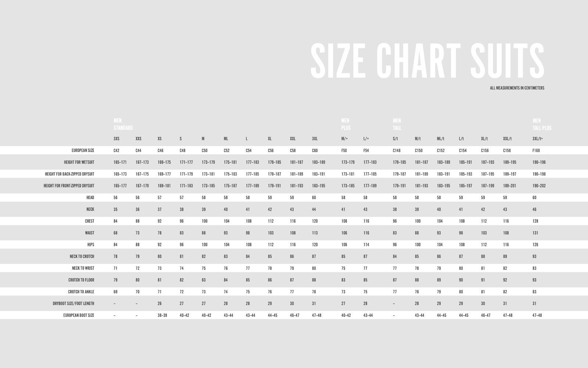Select the ALL MEASUREMENTS IN CENTIMETERS note
The width and height of the screenshot is (588, 368).
[517, 88]
